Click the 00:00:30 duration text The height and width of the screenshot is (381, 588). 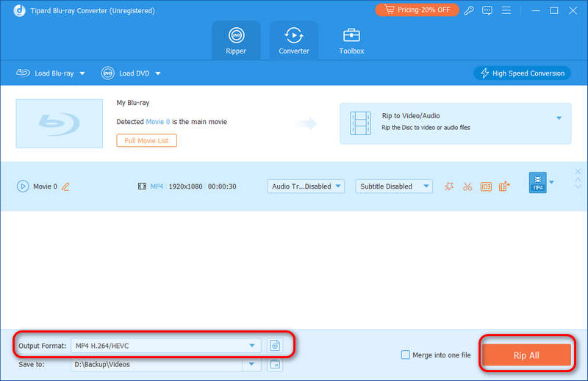pyautogui.click(x=222, y=186)
